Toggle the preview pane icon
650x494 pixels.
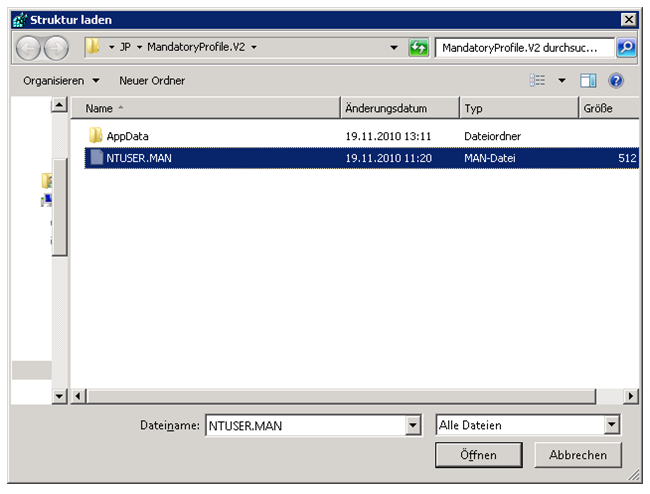tap(588, 80)
